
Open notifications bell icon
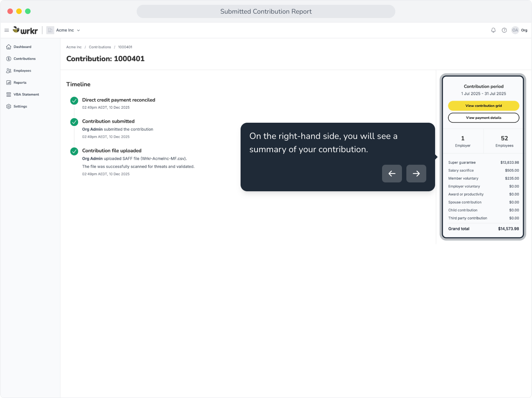493,30
